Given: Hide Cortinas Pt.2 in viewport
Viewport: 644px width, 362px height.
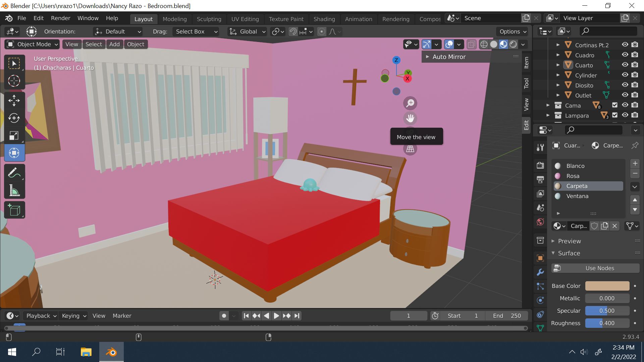Looking at the screenshot, I should [625, 45].
